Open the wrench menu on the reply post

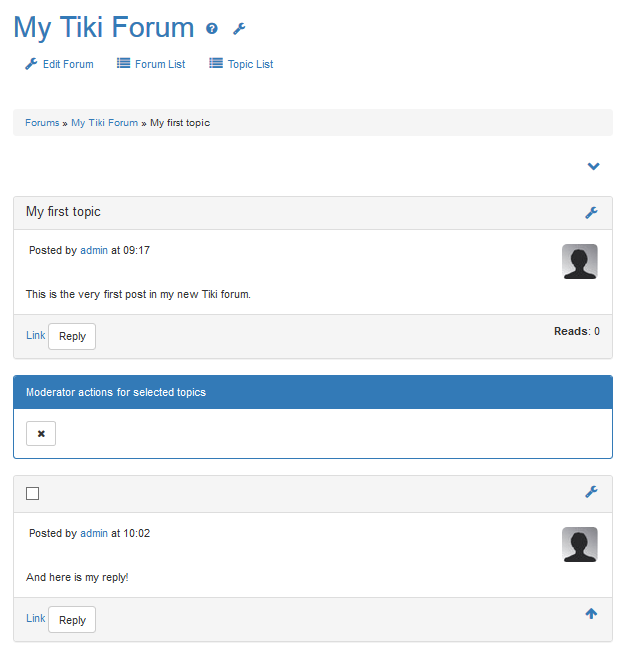(x=591, y=492)
